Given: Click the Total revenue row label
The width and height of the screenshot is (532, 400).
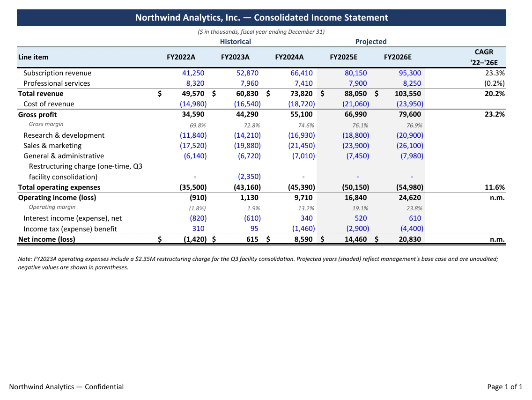Looking at the screenshot, I should (41, 94).
